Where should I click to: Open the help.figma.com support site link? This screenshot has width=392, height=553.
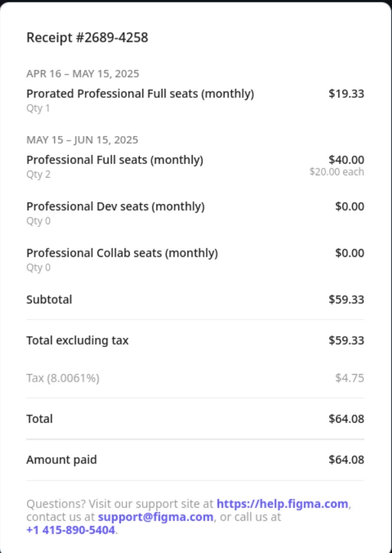pyautogui.click(x=282, y=504)
